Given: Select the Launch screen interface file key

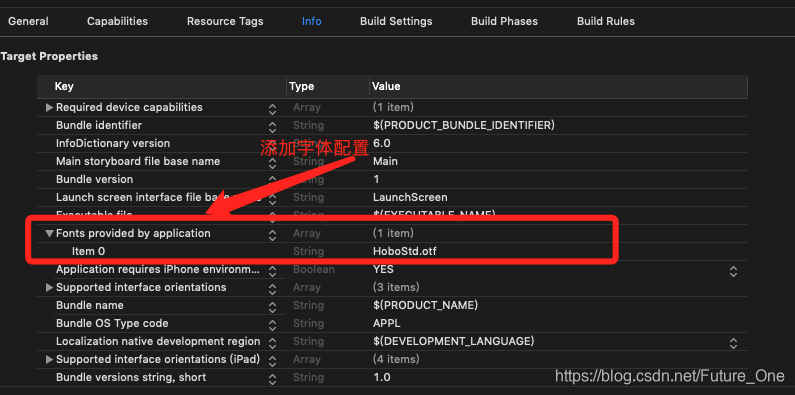Looking at the screenshot, I should [158, 197].
